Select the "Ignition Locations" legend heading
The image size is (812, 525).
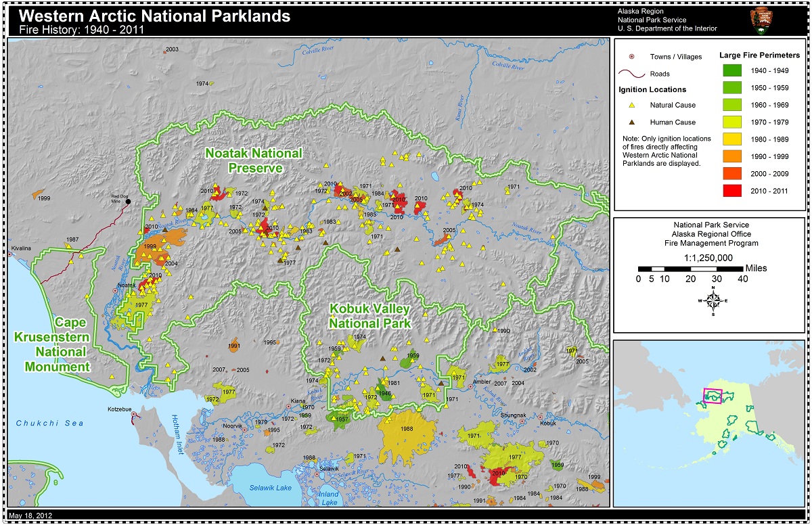652,89
